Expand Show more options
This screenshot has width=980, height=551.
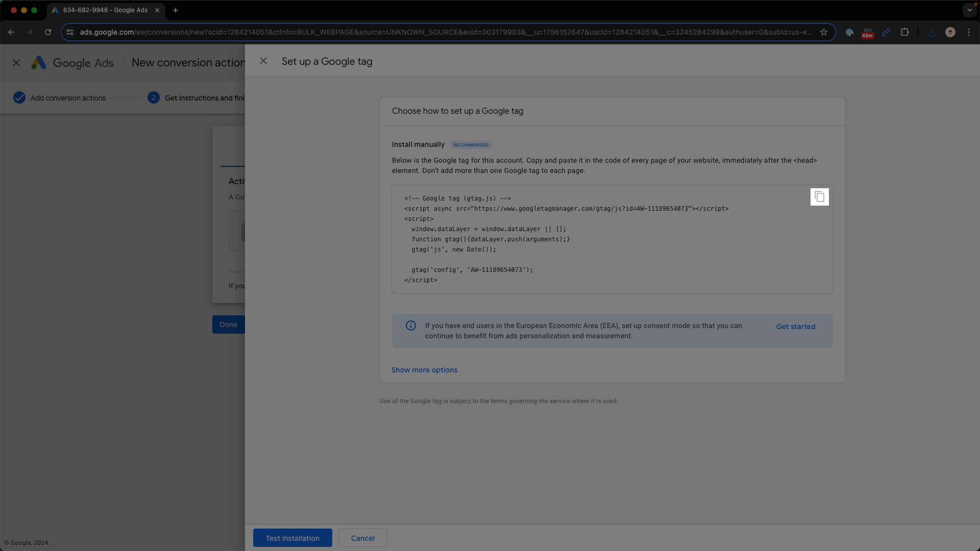(424, 370)
